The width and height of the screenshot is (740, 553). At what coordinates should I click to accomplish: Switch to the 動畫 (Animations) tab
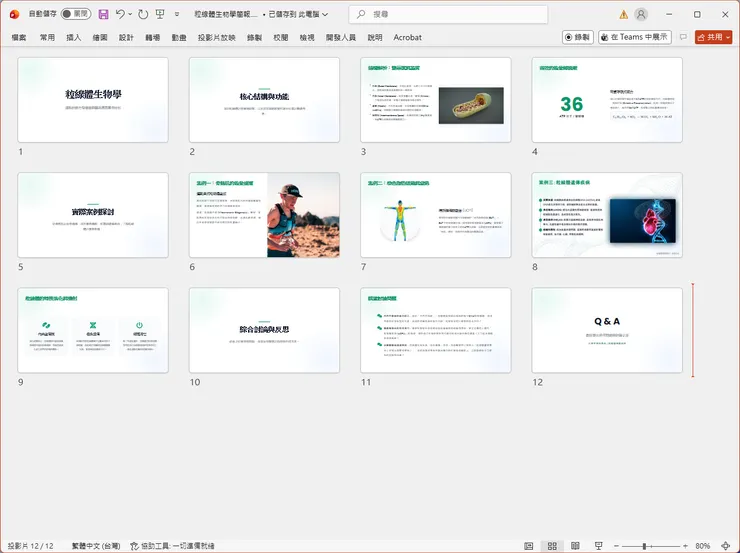tap(179, 37)
